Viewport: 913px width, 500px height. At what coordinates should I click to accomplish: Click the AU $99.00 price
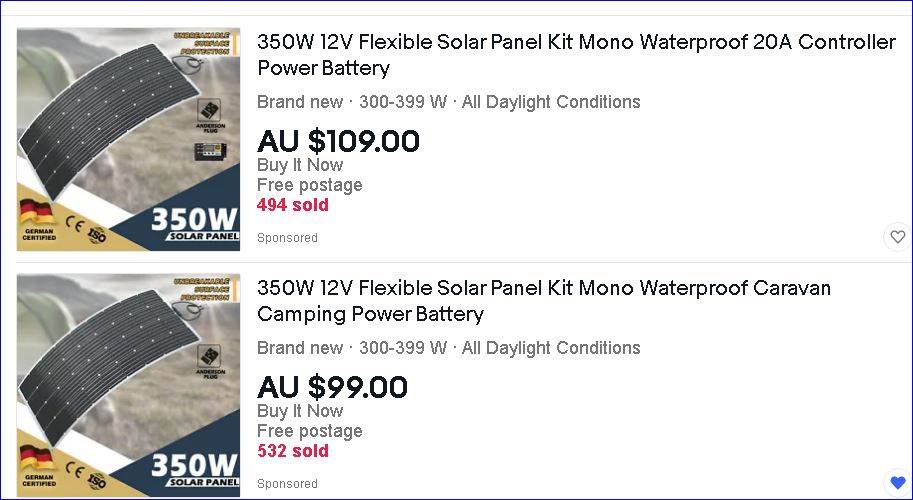pos(332,387)
